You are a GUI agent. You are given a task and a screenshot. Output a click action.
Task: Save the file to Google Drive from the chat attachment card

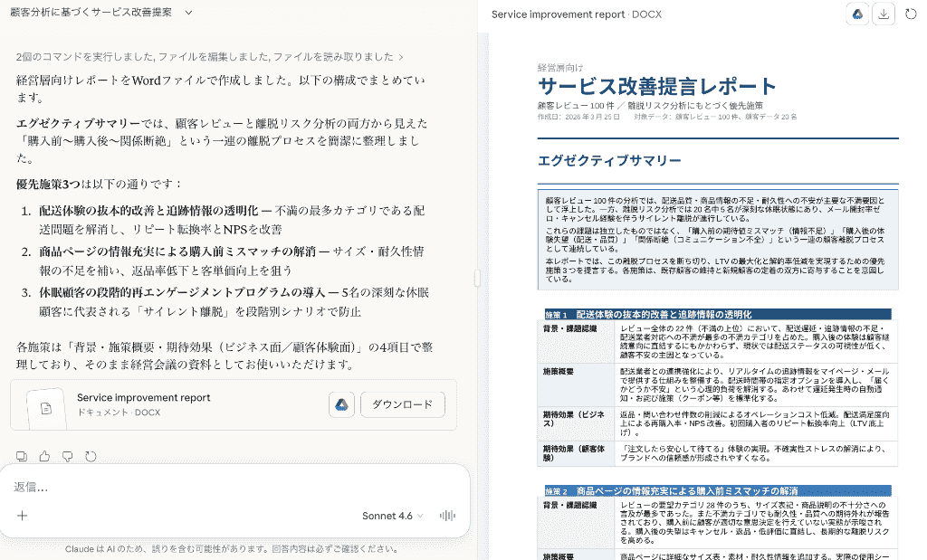point(341,404)
